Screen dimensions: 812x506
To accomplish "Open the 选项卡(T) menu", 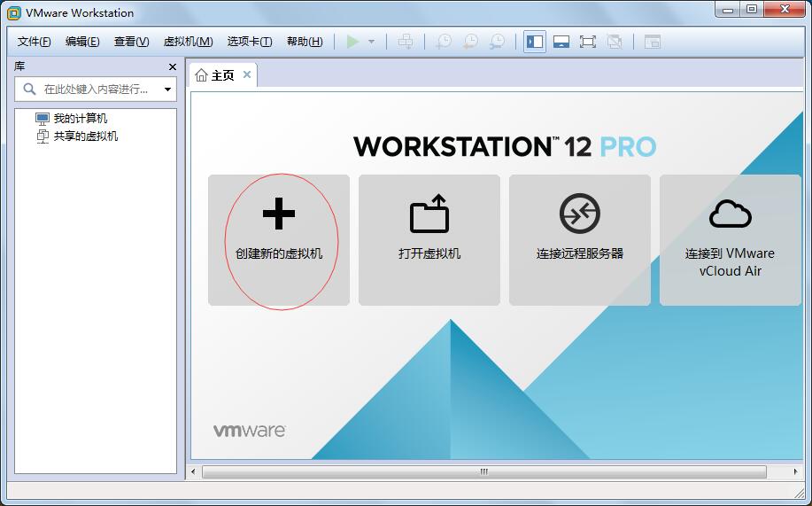I will (250, 42).
